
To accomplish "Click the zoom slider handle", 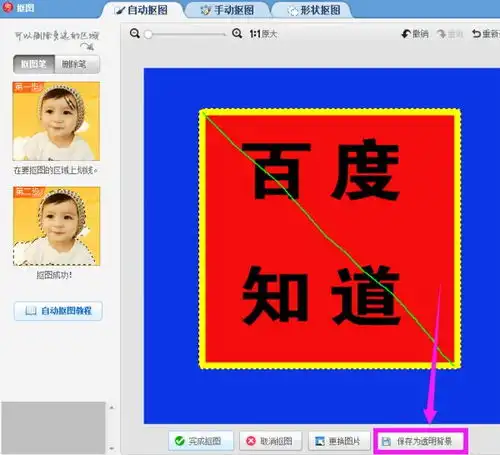I will click(148, 34).
